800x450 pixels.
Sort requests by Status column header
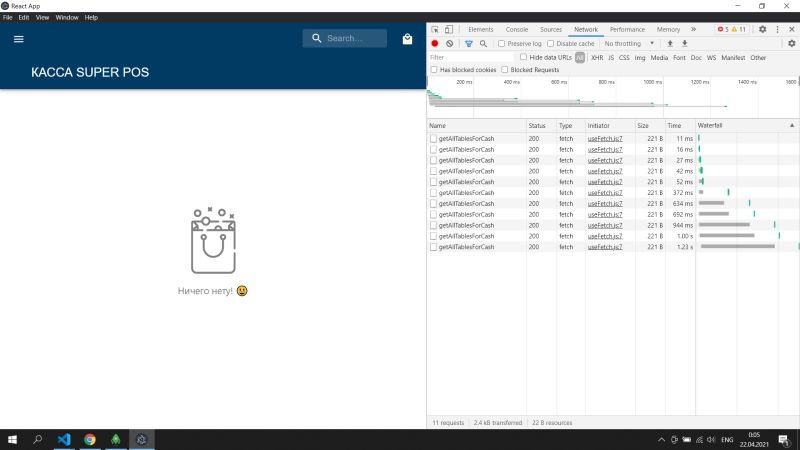coord(541,126)
